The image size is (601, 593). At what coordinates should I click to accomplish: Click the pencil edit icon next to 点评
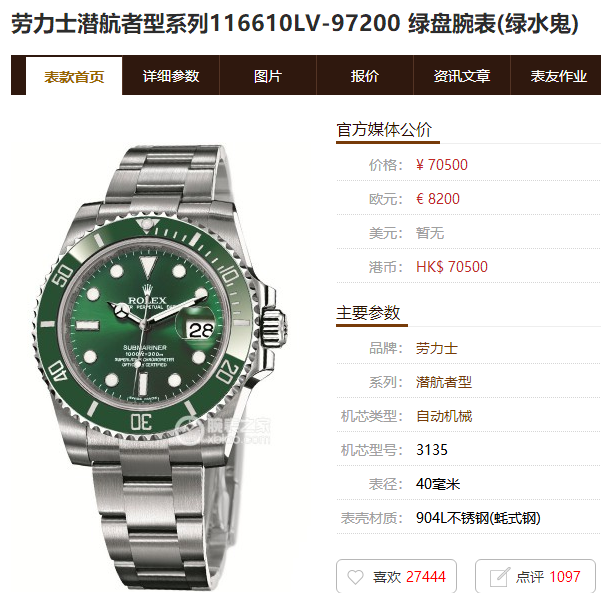(x=499, y=577)
